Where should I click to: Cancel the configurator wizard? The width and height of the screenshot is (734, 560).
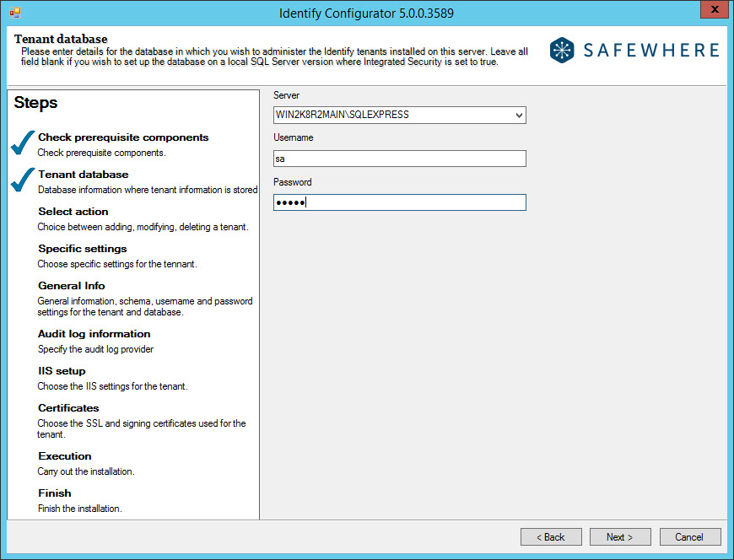(x=689, y=537)
